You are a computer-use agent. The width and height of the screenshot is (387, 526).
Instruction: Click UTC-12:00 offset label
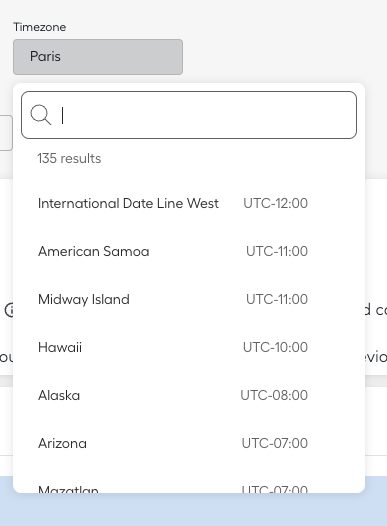pyautogui.click(x=275, y=203)
